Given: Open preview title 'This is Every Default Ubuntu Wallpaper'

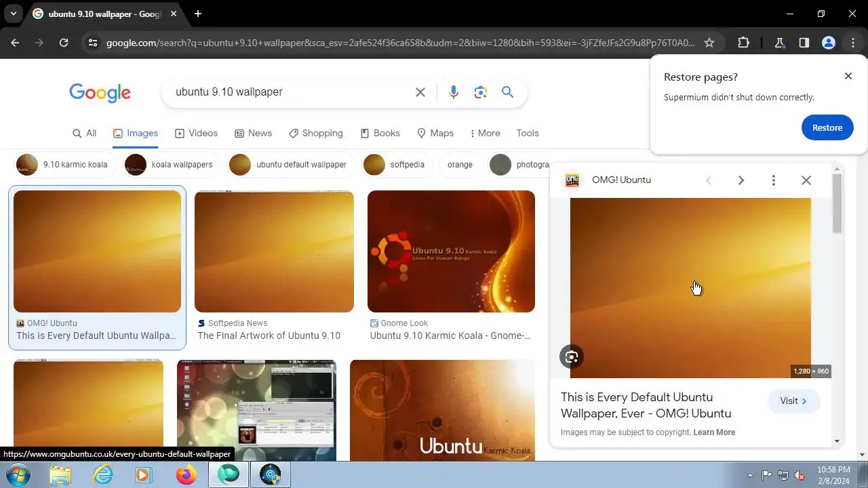Looking at the screenshot, I should click(646, 405).
